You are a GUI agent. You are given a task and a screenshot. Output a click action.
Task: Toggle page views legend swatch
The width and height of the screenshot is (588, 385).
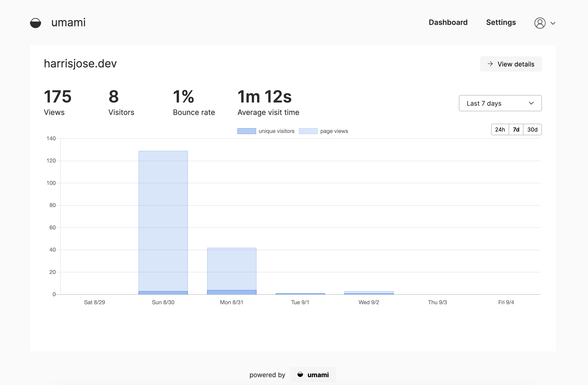tap(308, 131)
